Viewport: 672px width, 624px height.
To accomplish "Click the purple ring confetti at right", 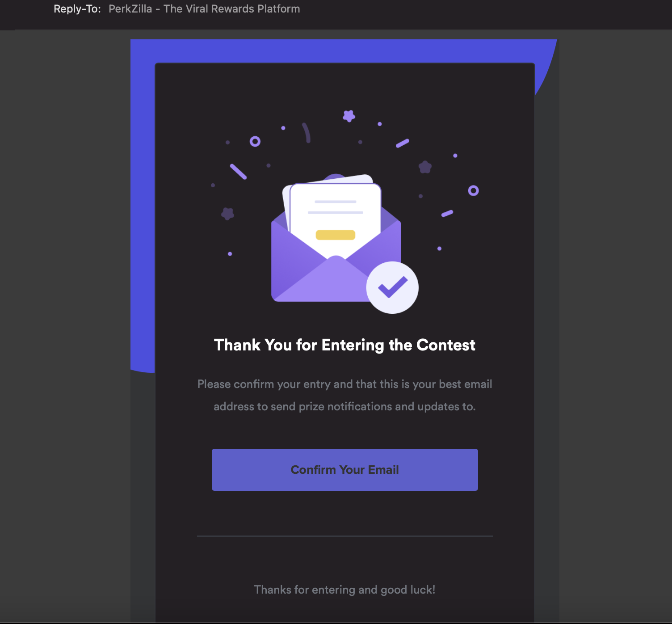I will click(x=473, y=191).
